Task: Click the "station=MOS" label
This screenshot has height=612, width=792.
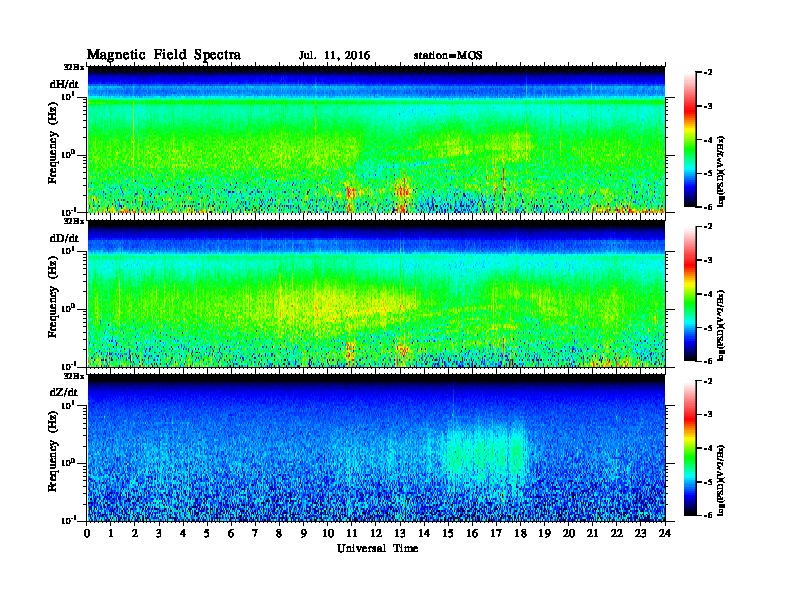Action: pyautogui.click(x=448, y=56)
